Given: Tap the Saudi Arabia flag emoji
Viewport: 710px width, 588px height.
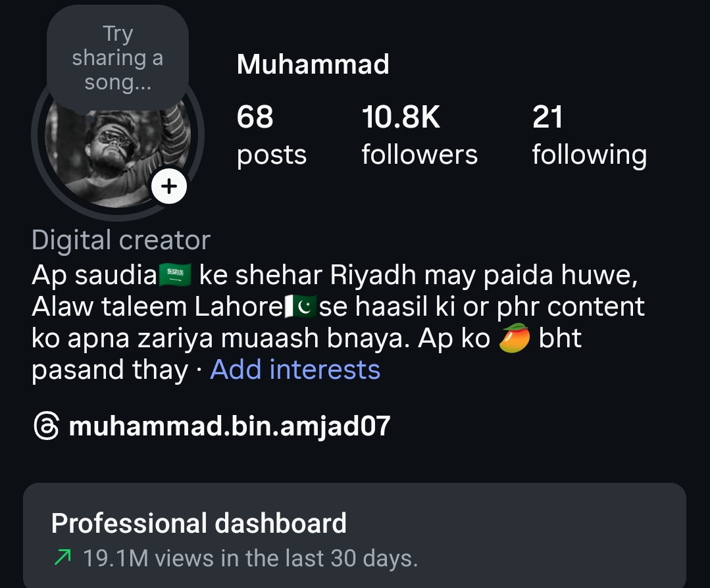Looking at the screenshot, I should (x=175, y=275).
